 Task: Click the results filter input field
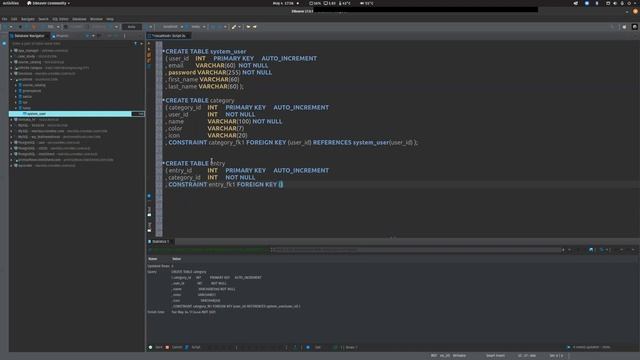(x=416, y=250)
